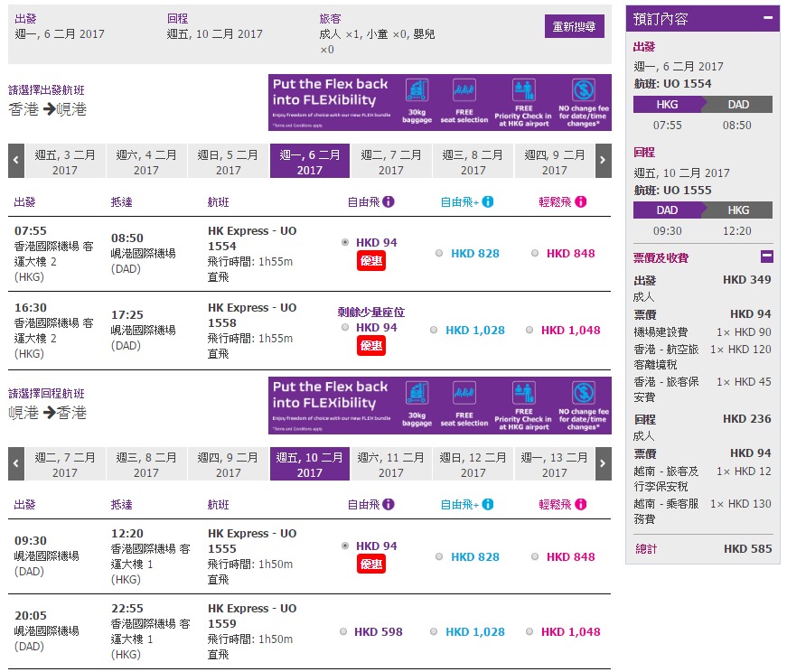Screen dimensions: 787x672
Task: Click 30kg baggage icon in outbound Flex banner
Action: (x=417, y=91)
